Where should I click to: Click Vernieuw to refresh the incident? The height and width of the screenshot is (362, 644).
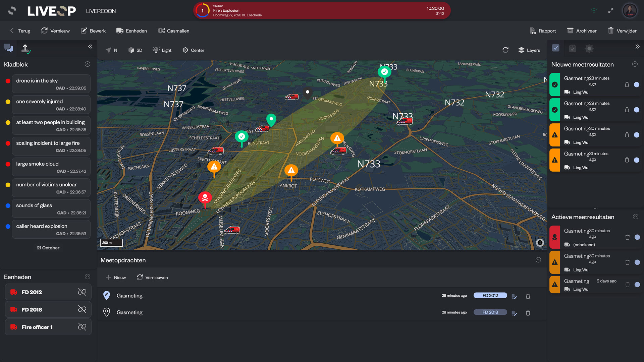55,31
